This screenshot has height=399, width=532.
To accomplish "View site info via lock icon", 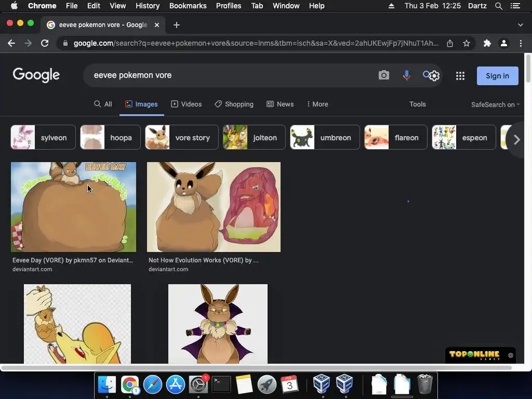I will [x=65, y=44].
